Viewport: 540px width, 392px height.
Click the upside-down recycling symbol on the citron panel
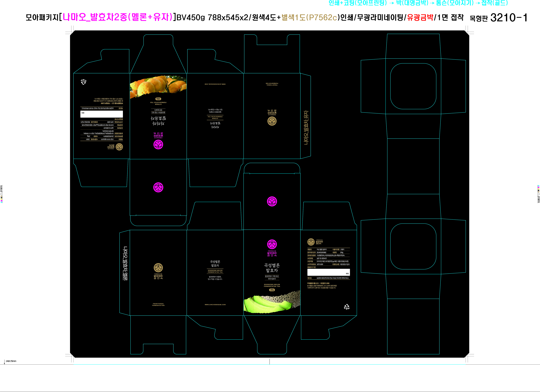[84, 82]
